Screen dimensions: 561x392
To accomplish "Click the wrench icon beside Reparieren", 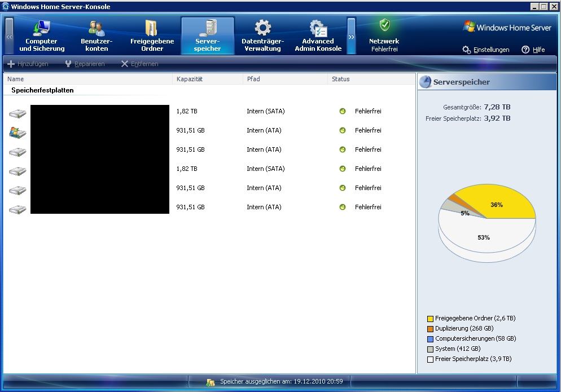I will coord(68,64).
